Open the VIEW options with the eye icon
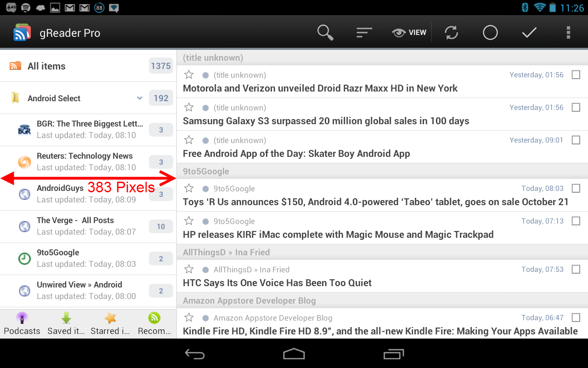This screenshot has width=588, height=368. click(x=409, y=32)
